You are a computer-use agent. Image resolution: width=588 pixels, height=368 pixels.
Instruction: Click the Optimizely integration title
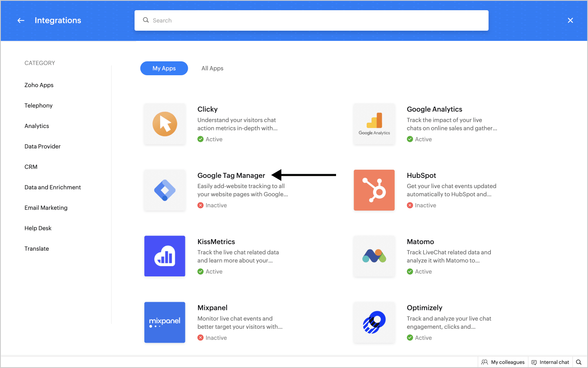[x=424, y=308]
